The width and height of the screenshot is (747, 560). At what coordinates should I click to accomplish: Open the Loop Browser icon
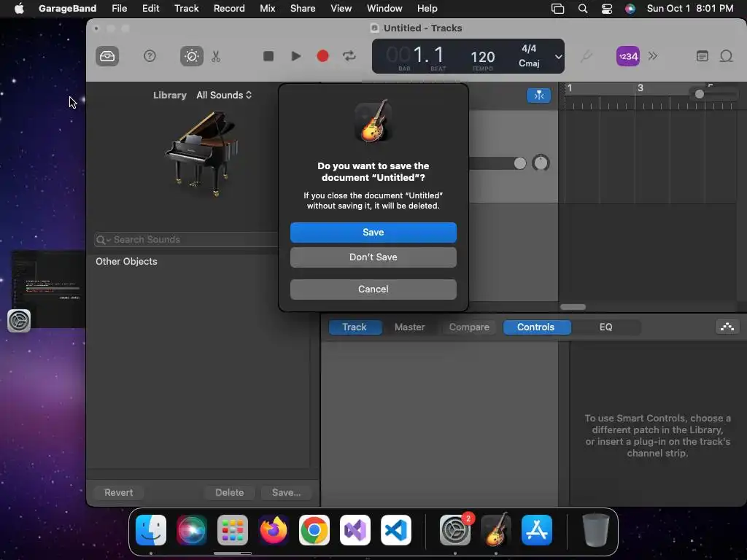(726, 56)
